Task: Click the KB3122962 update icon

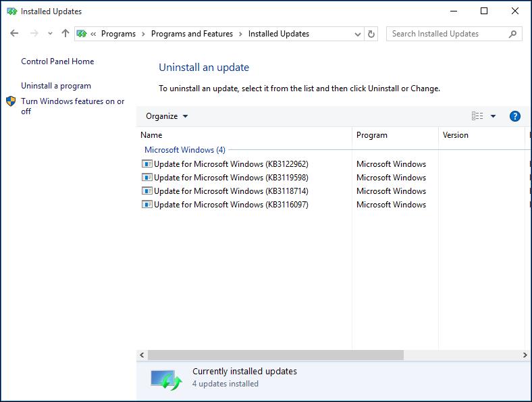Action: click(147, 164)
